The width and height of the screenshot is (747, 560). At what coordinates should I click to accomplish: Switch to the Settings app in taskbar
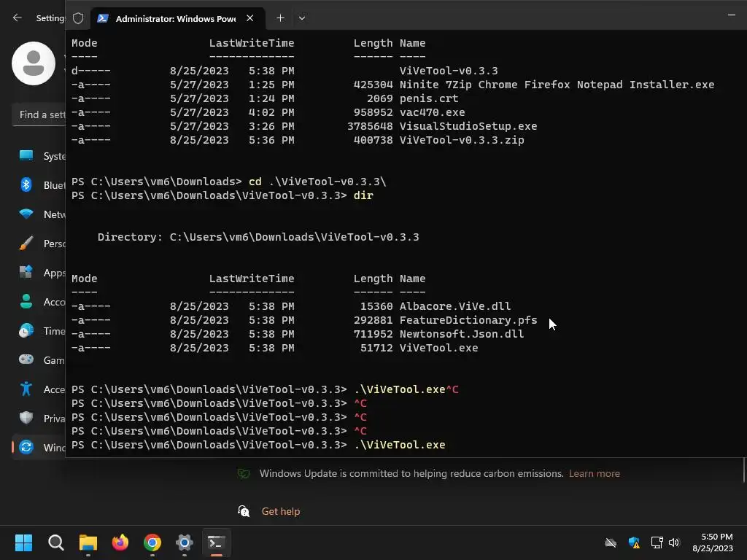pos(185,542)
